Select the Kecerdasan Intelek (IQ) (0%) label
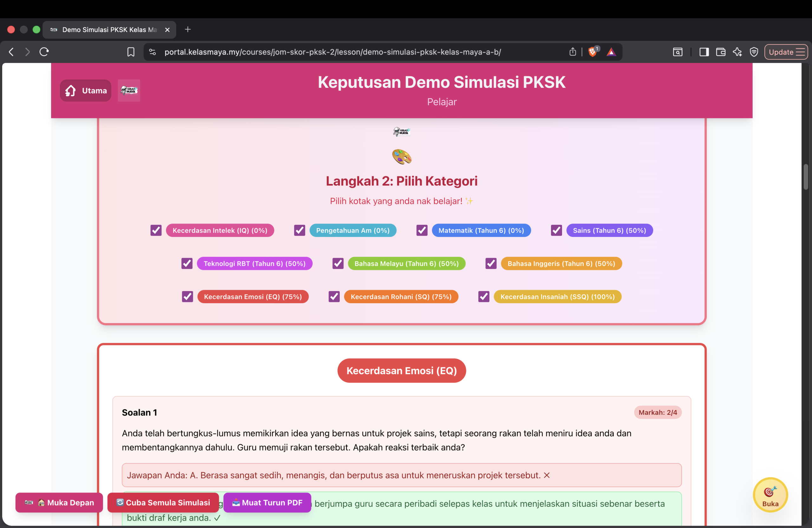 click(x=220, y=230)
